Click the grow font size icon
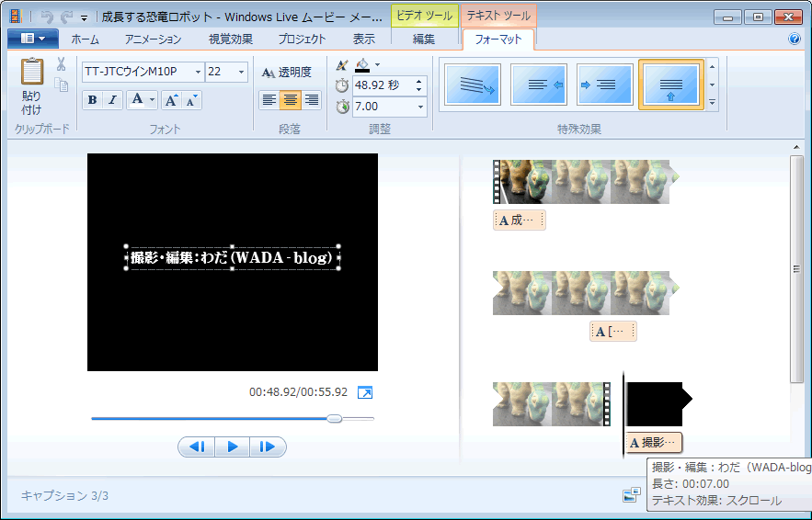Image resolution: width=812 pixels, height=520 pixels. point(171,100)
